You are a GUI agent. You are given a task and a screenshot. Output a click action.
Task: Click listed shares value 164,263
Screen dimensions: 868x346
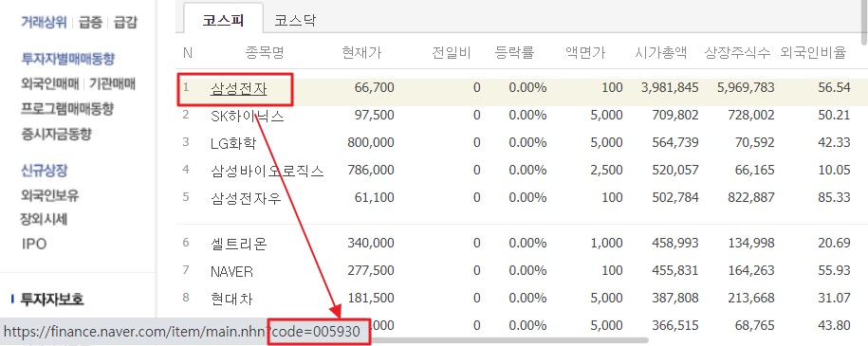pyautogui.click(x=751, y=271)
